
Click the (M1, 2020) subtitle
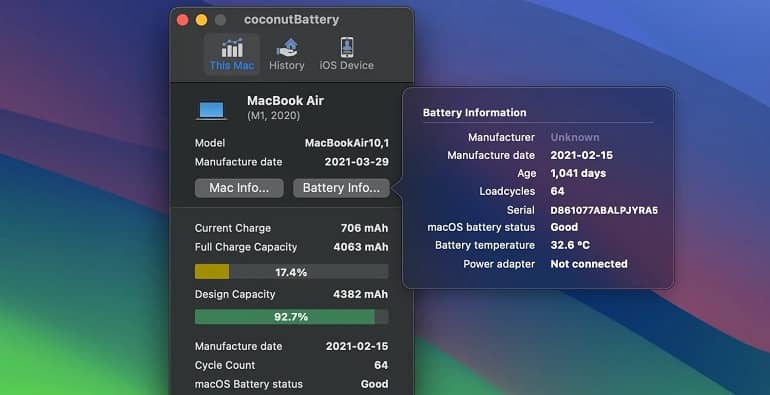coord(273,116)
